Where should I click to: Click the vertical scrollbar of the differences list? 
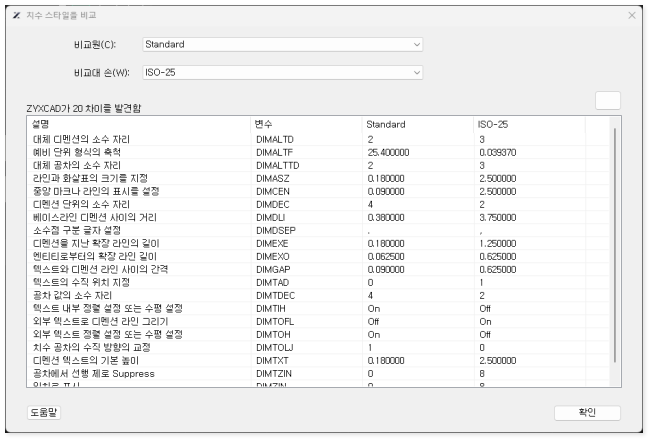[615, 245]
